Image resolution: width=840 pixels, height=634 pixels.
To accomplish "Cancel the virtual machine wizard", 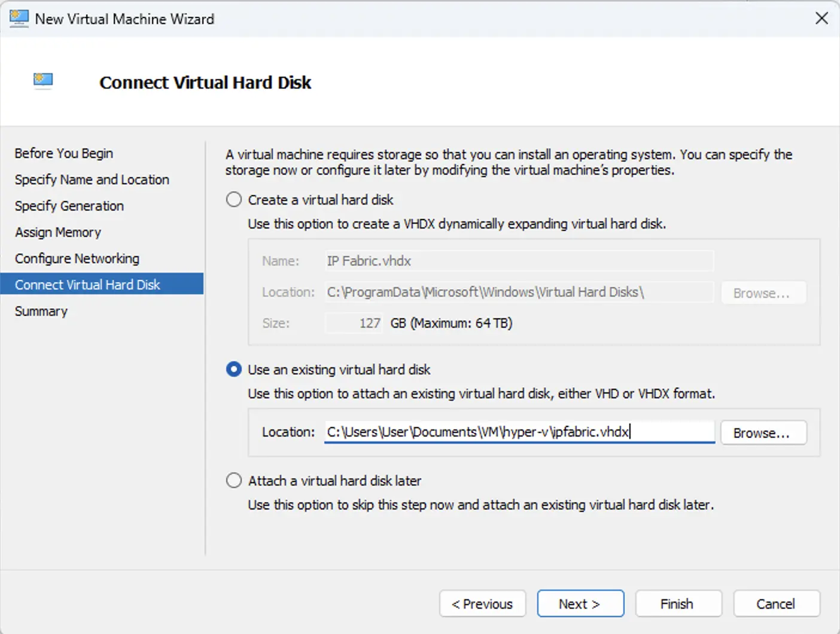I will click(776, 603).
